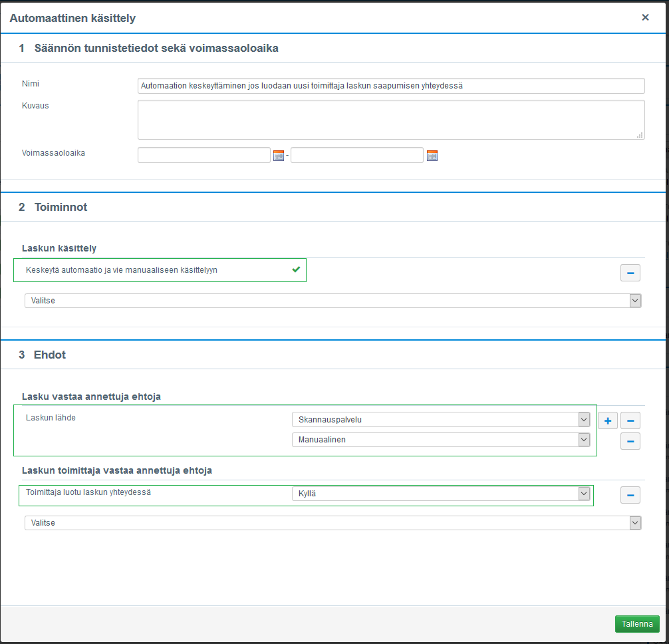Click into the Nimi text field

pyautogui.click(x=391, y=86)
